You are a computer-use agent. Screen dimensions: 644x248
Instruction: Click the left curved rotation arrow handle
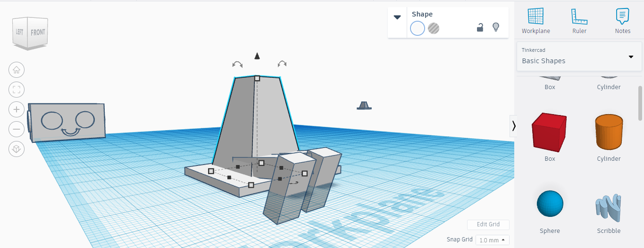[237, 64]
